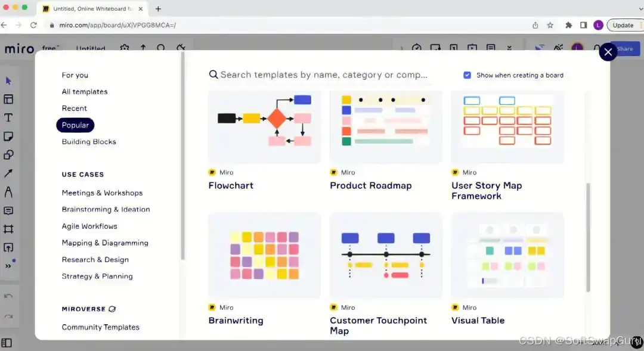Viewport: 644px width, 351px height.
Task: Click the Visual Table title text
Action: pos(478,321)
